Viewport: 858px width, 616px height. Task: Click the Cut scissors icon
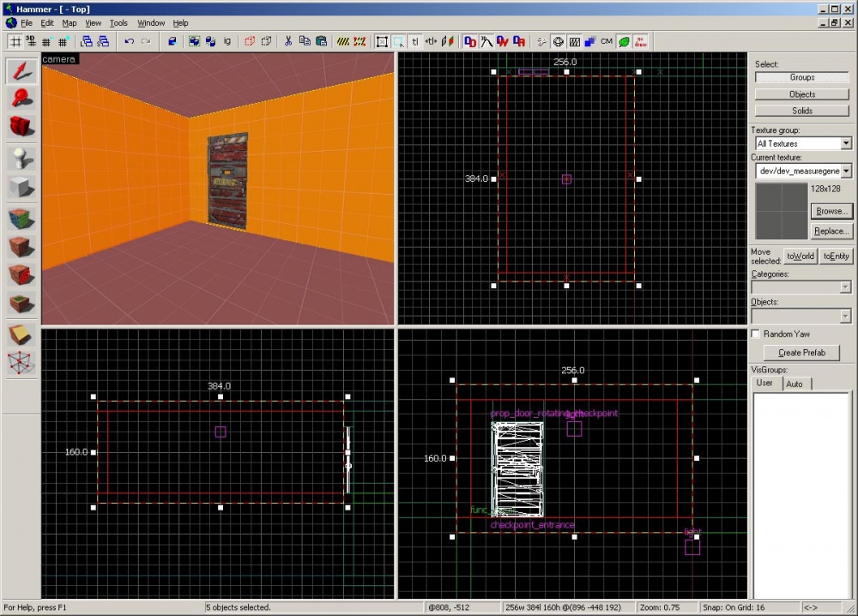point(288,41)
